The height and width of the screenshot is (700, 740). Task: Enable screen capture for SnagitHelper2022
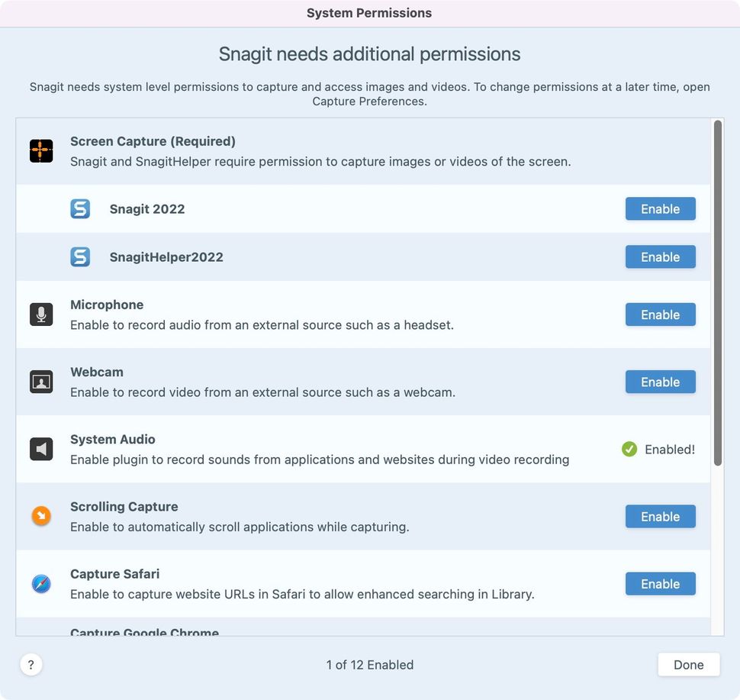point(660,257)
